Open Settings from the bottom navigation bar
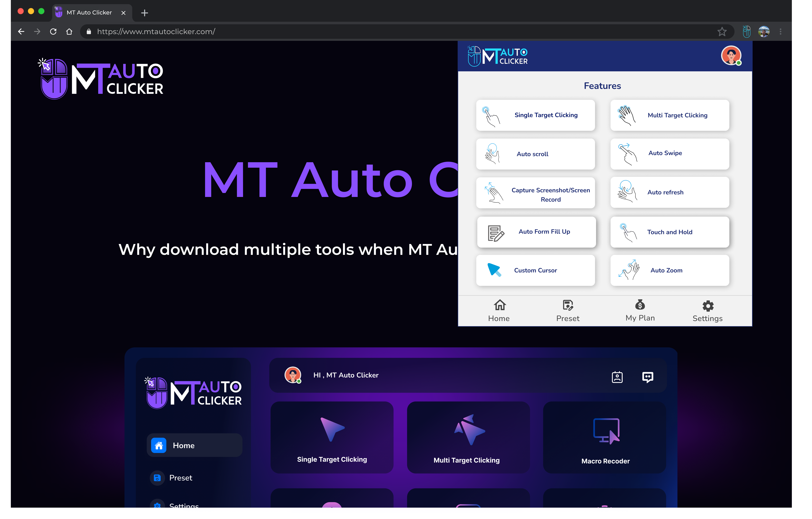The width and height of the screenshot is (812, 519). coord(707,310)
